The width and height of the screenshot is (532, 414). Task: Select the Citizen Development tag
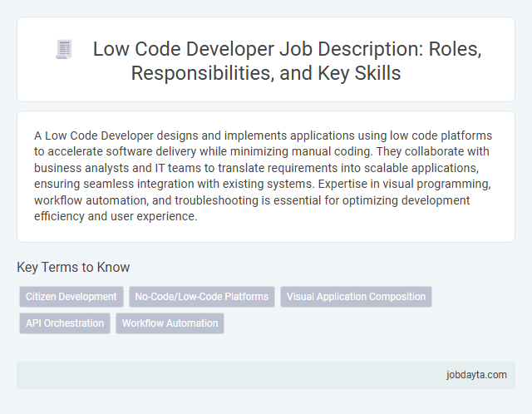[x=71, y=297]
